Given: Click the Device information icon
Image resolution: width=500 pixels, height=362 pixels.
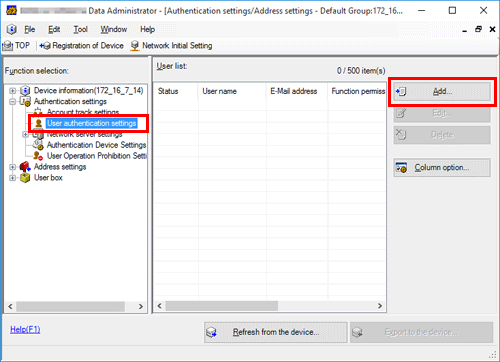Looking at the screenshot, I should tap(25, 90).
